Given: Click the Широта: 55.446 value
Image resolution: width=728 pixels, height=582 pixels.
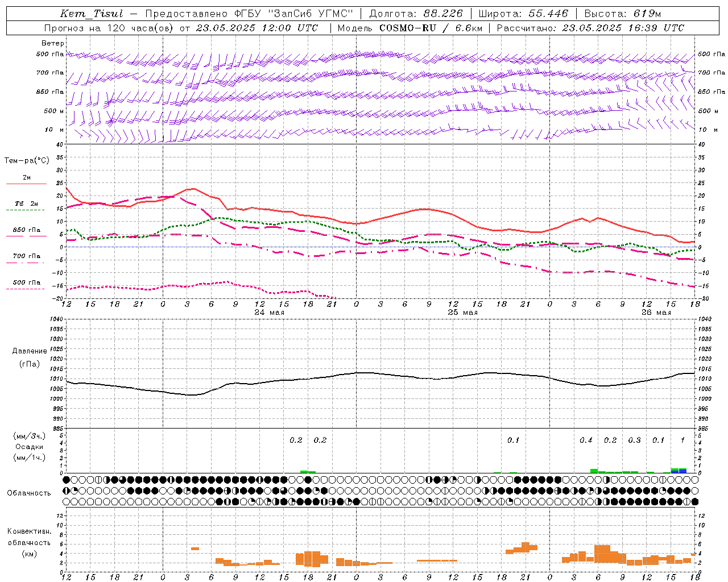Looking at the screenshot, I should pos(523,14).
